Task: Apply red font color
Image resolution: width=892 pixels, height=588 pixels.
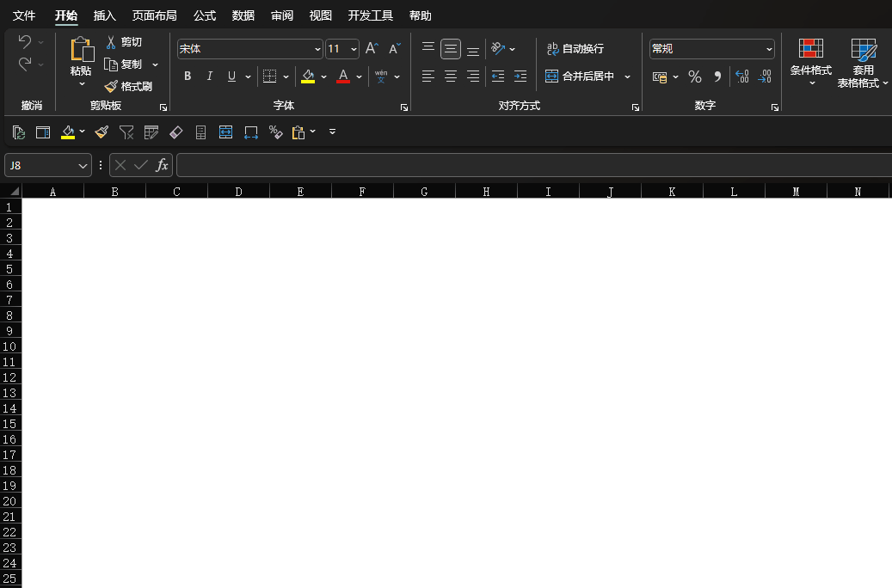Action: 343,77
